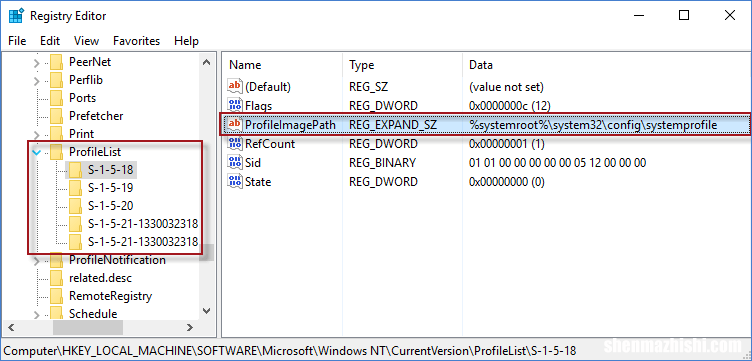Select the ProfileList folder icon

click(x=57, y=152)
